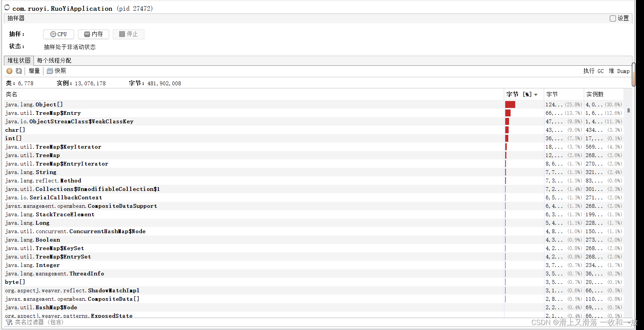Select java.lang.management.ThreadInfo row
644x330 pixels.
(x=314, y=274)
